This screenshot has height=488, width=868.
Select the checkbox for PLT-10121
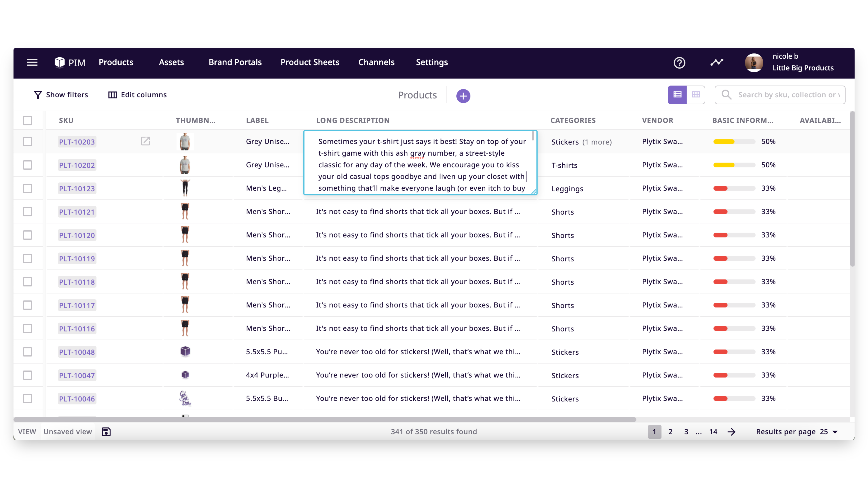point(28,212)
